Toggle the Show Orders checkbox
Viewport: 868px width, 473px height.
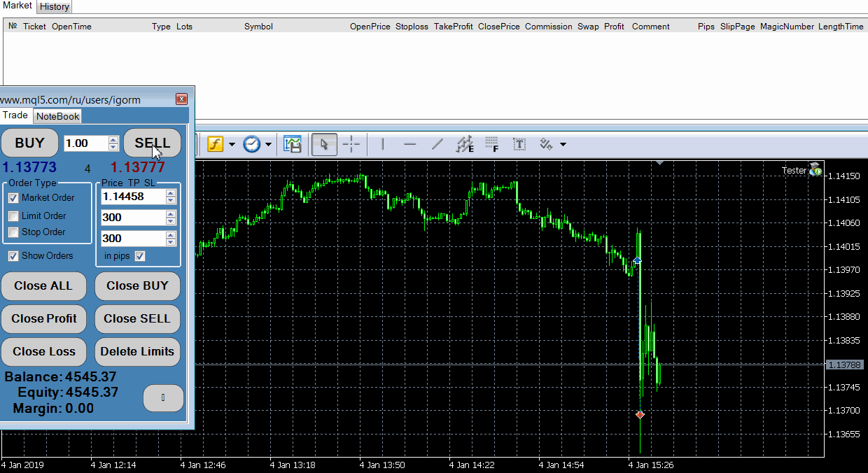[x=13, y=256]
